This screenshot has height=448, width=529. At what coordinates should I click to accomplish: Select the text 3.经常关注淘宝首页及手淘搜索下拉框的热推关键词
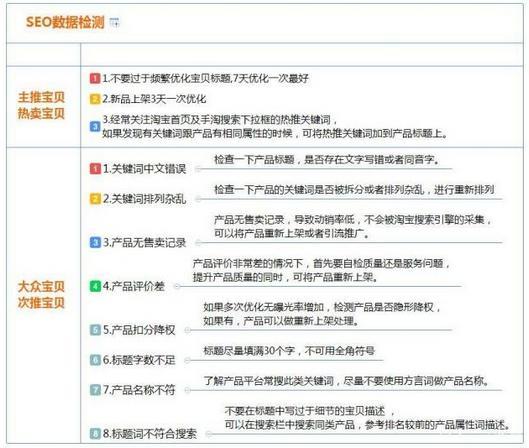219,119
